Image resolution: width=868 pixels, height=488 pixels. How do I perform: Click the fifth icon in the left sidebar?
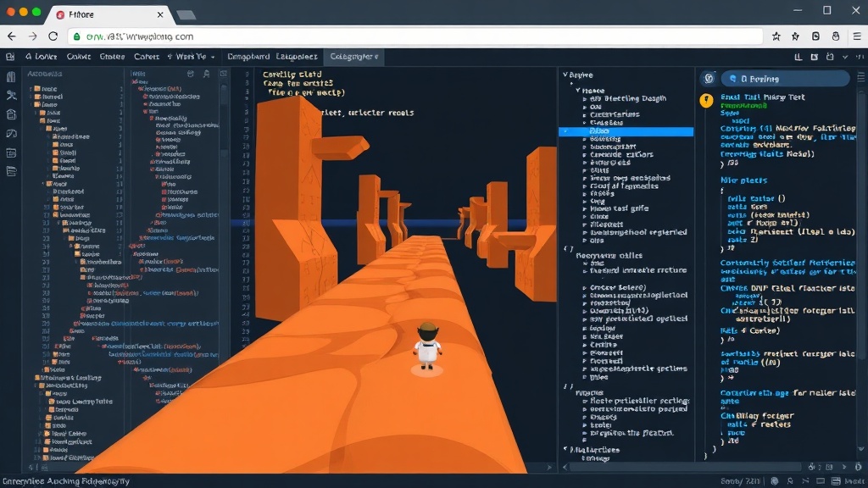tap(10, 152)
